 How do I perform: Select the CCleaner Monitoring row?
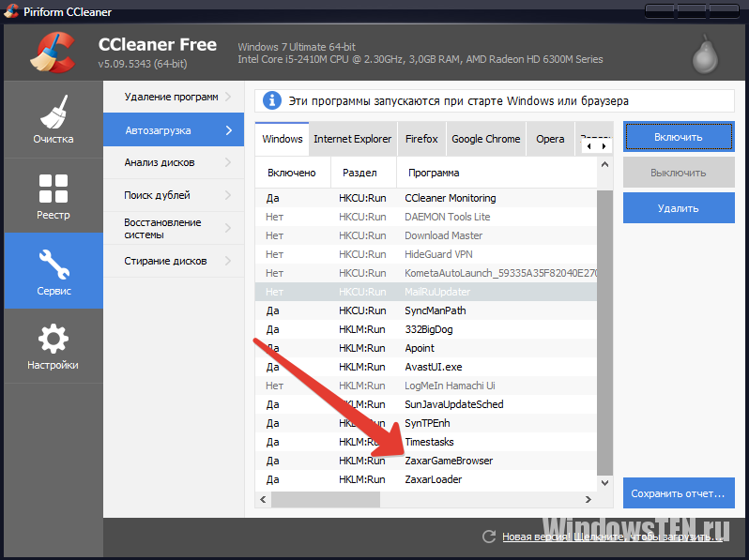coord(426,198)
